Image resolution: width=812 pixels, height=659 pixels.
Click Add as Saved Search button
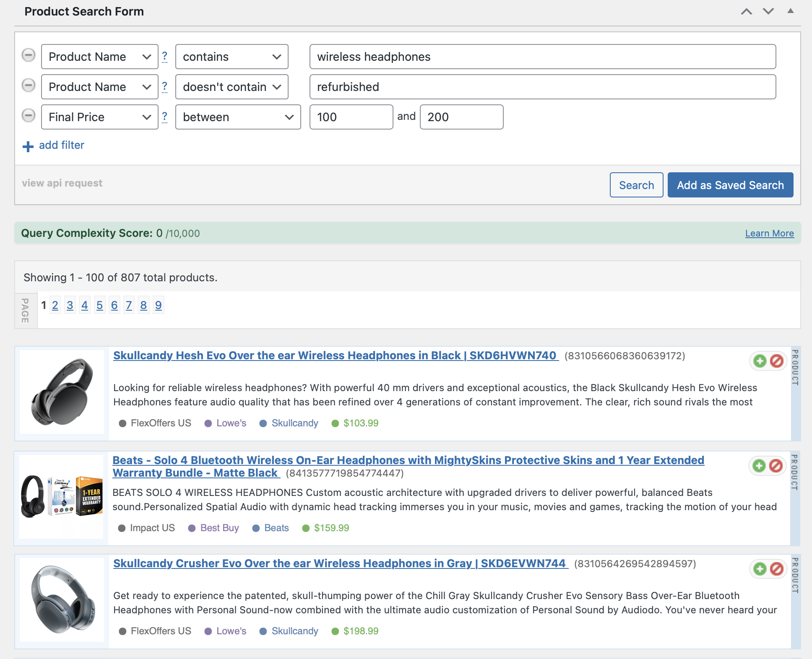tap(730, 185)
